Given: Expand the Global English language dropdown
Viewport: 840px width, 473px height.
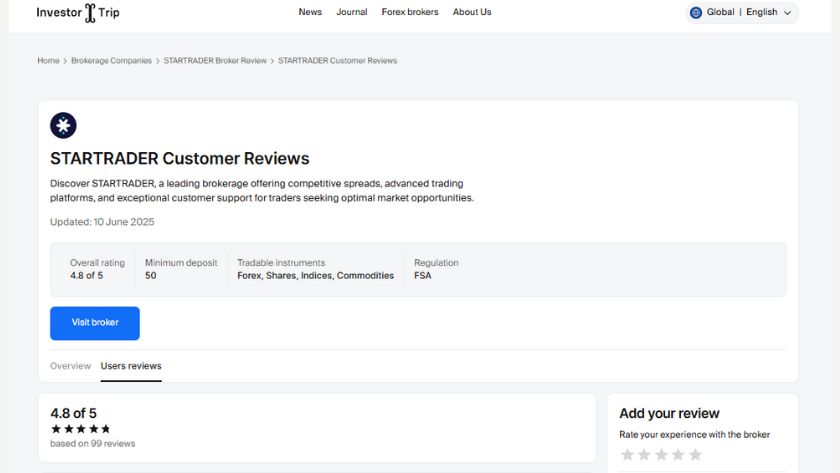Looking at the screenshot, I should pos(742,12).
